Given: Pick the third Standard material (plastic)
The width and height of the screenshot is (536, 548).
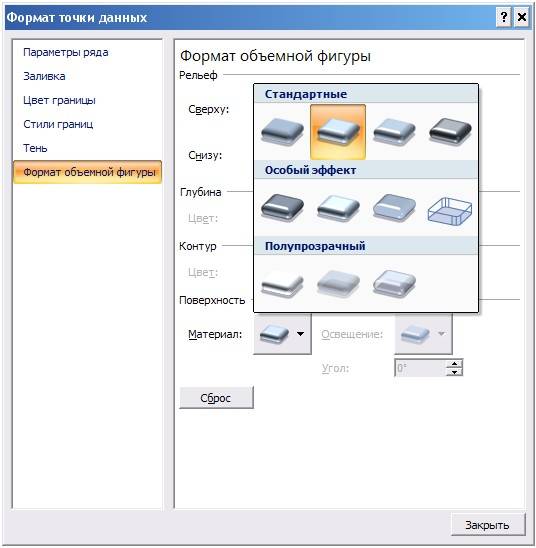Looking at the screenshot, I should click(394, 131).
